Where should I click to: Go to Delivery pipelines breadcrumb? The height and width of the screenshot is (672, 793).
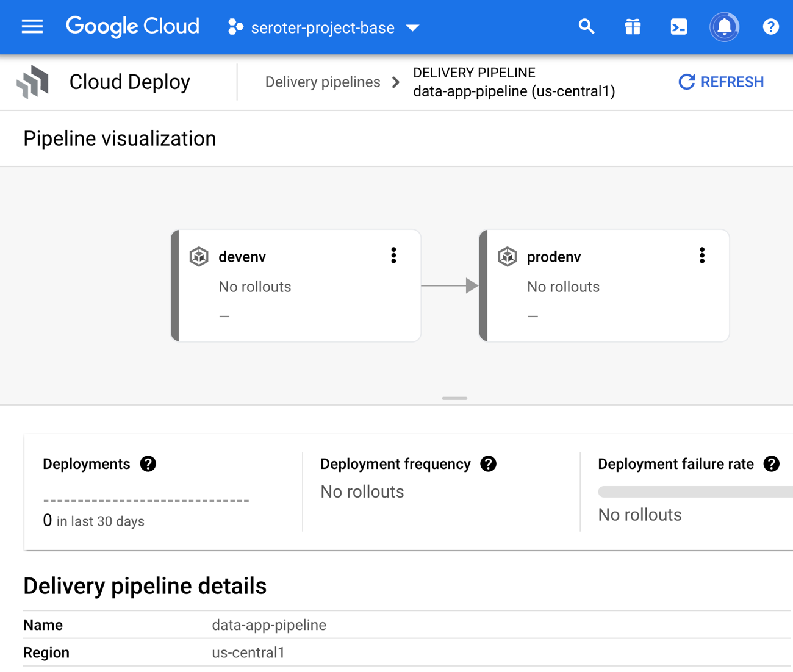pyautogui.click(x=322, y=82)
